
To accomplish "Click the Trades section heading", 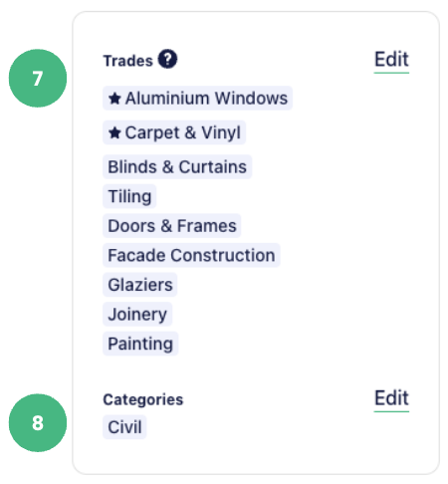I will tap(128, 61).
